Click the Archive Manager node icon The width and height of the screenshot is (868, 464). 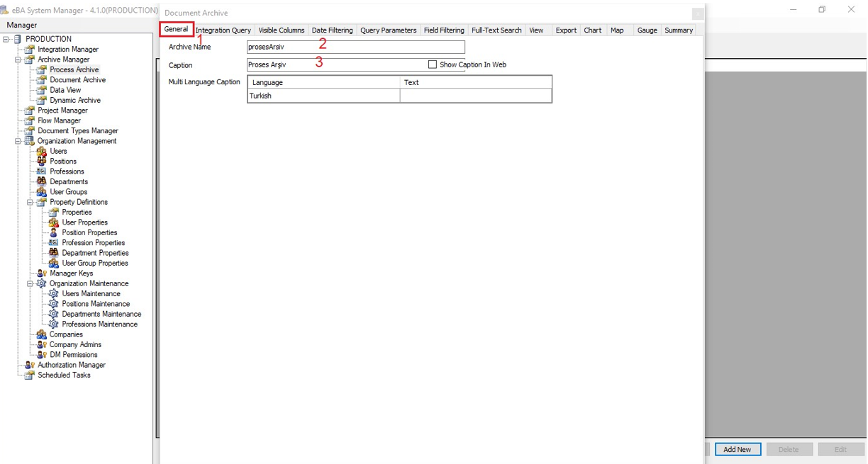pyautogui.click(x=30, y=60)
